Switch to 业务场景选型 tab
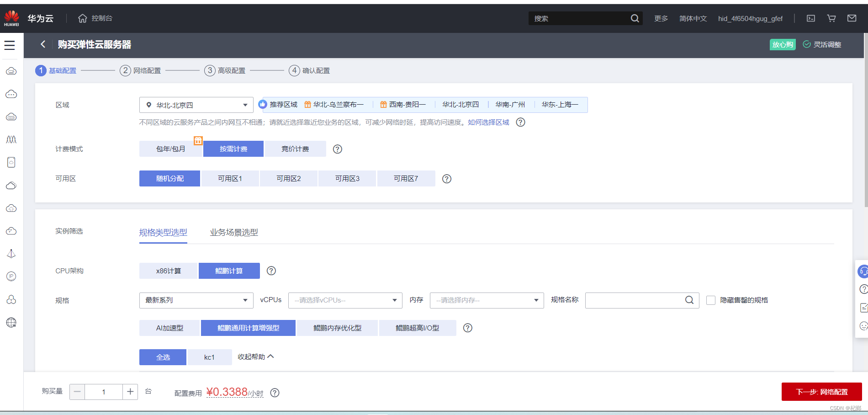Image resolution: width=868 pixels, height=415 pixels. 234,233
